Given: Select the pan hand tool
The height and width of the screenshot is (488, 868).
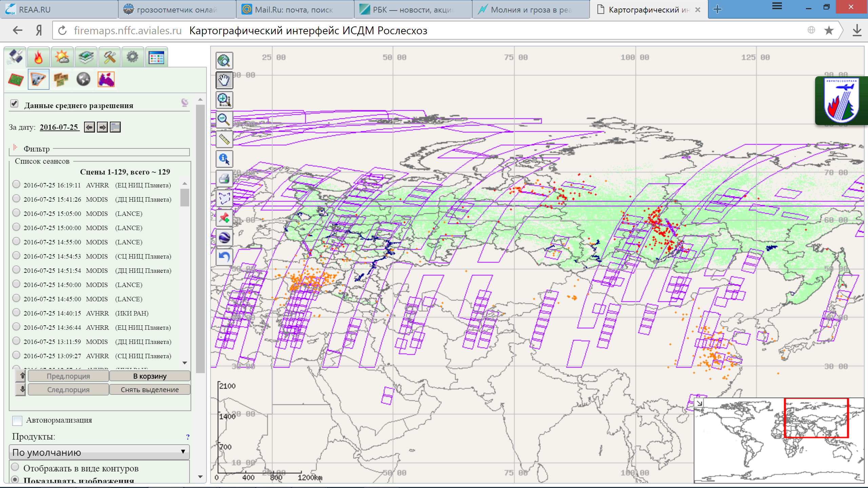Looking at the screenshot, I should [224, 80].
